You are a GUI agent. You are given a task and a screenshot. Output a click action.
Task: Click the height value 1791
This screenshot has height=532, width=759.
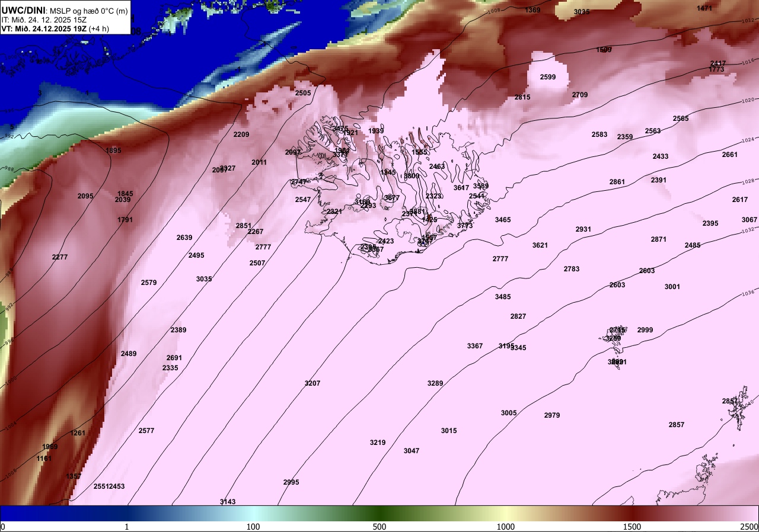(125, 220)
